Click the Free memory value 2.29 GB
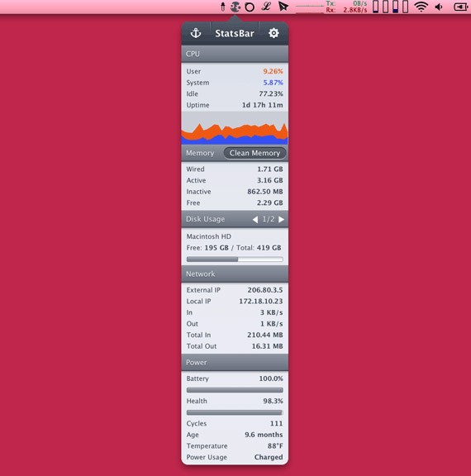Screen dimensions: 471x476 coord(270,202)
